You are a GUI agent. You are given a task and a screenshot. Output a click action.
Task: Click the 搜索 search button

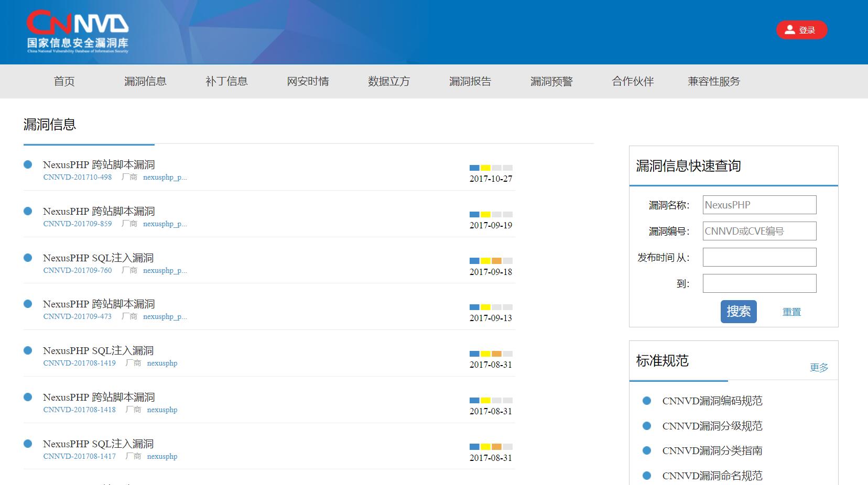(739, 312)
